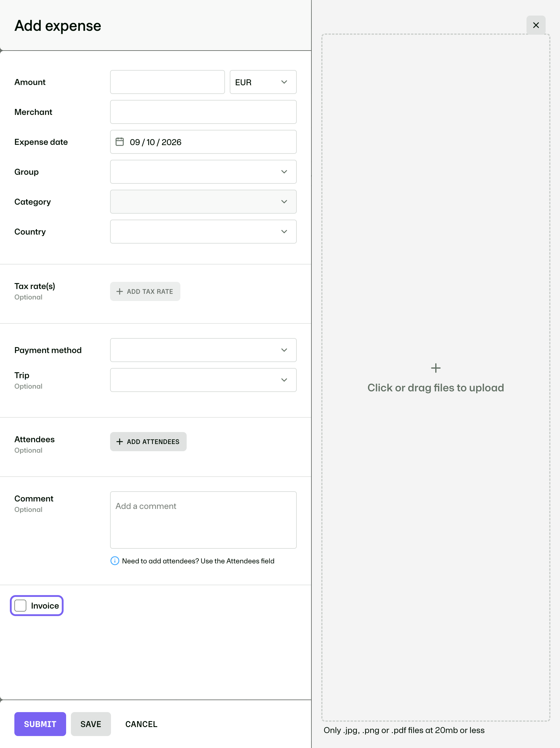The height and width of the screenshot is (748, 560).
Task: Close the Add expense panel with X
Action: (536, 25)
